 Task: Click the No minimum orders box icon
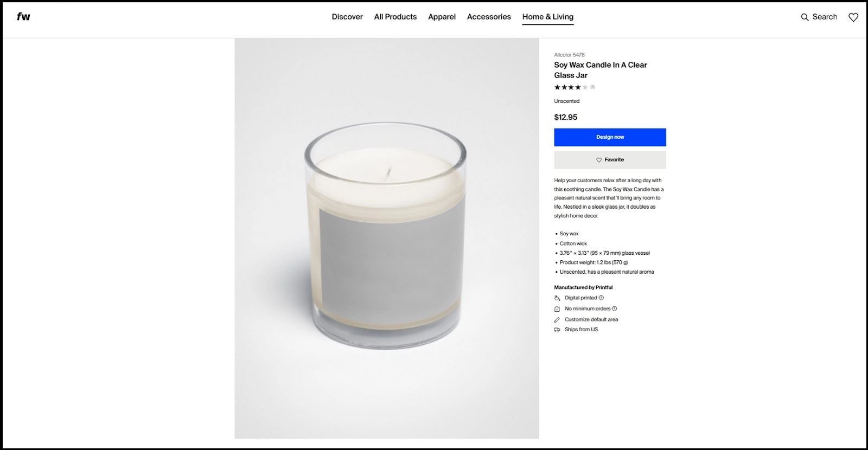click(x=557, y=309)
